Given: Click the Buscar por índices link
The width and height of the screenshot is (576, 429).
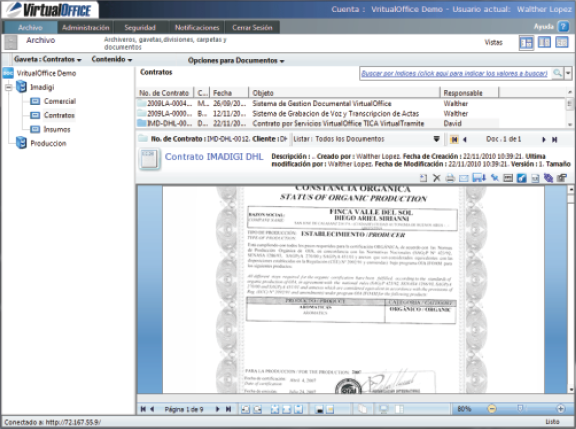Looking at the screenshot, I should pos(454,73).
